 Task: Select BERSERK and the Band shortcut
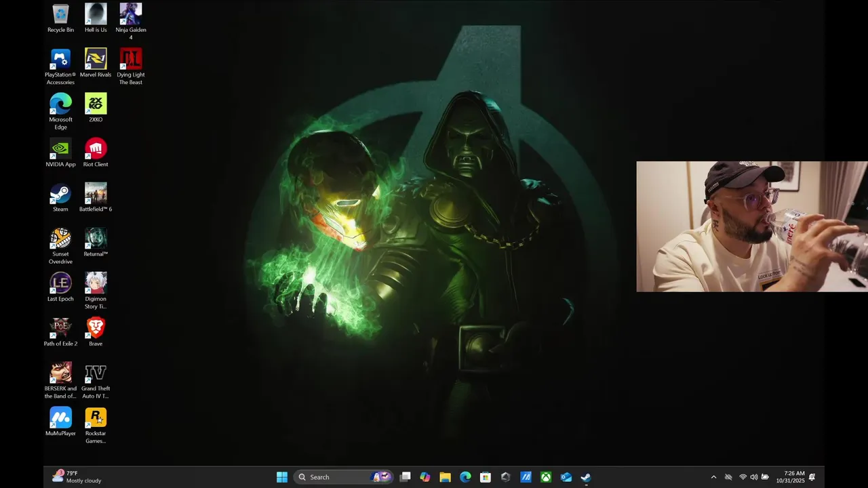tap(60, 380)
